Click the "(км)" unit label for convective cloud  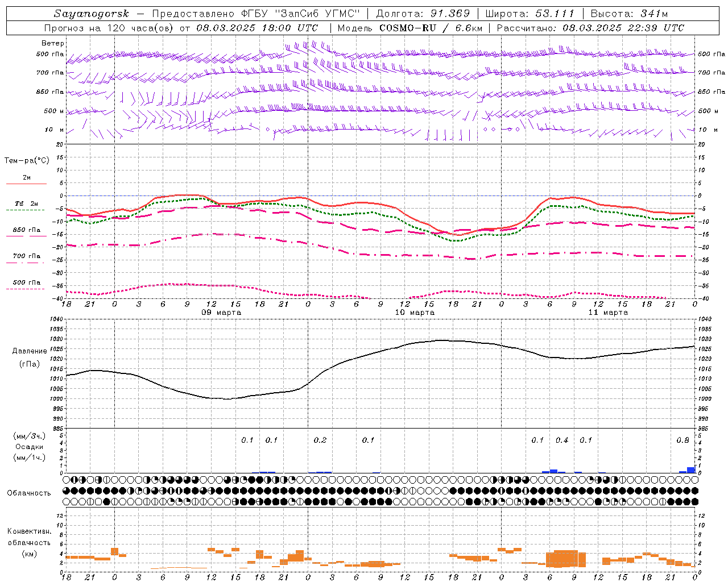[x=30, y=554]
